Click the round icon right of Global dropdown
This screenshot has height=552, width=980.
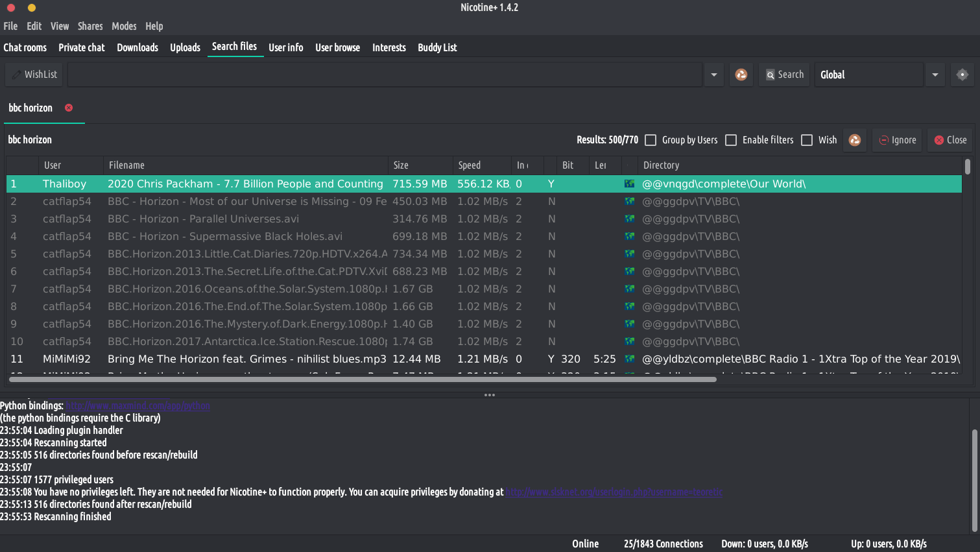[x=962, y=75]
